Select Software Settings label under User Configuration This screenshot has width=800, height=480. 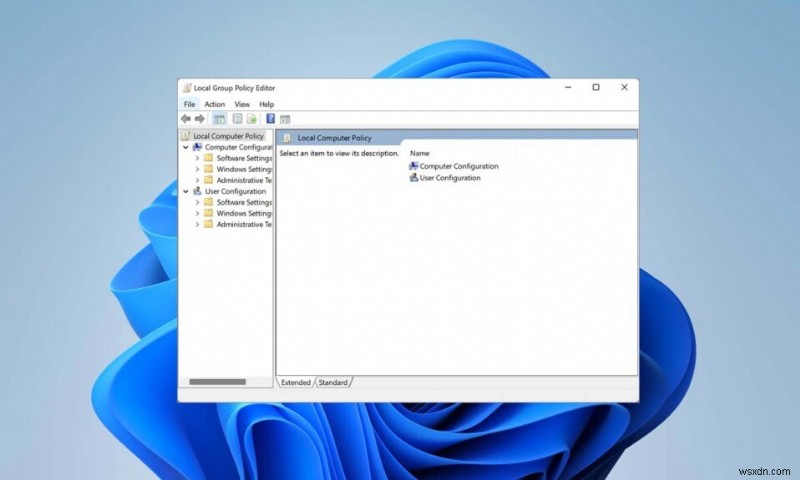point(244,203)
